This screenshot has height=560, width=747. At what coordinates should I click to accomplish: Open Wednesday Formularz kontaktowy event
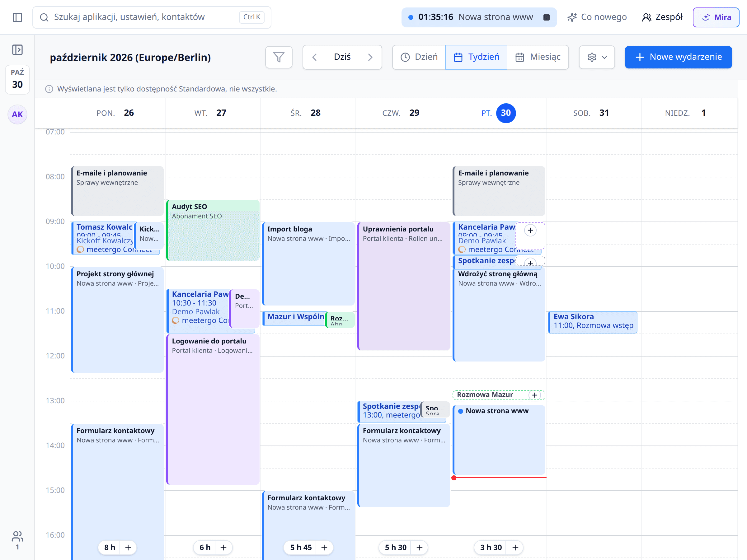(308, 525)
